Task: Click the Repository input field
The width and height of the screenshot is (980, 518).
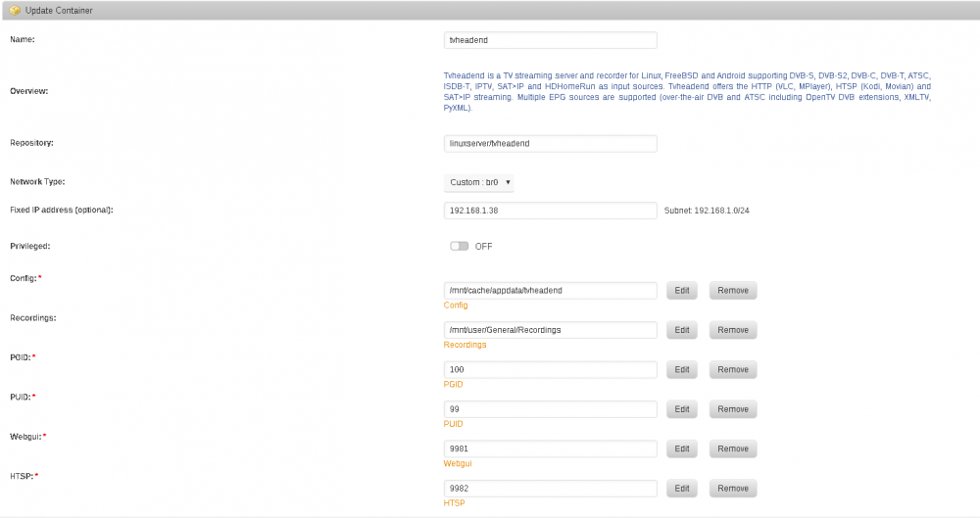Action: point(550,143)
